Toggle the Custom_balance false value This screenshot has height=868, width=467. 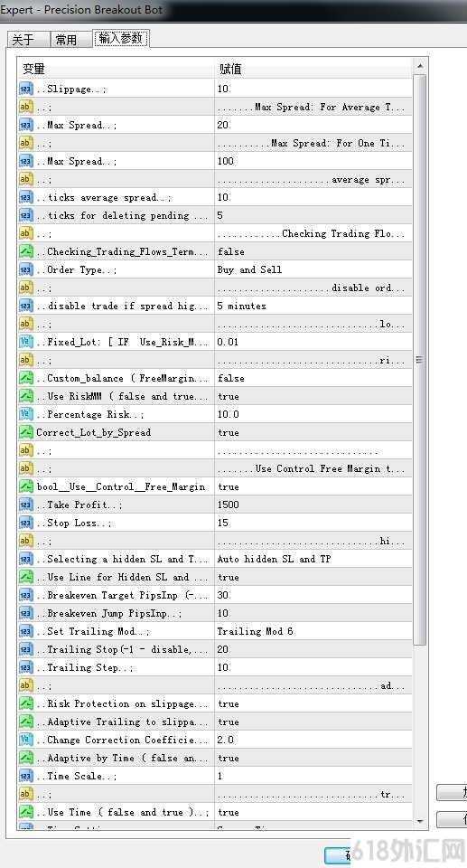click(x=313, y=378)
